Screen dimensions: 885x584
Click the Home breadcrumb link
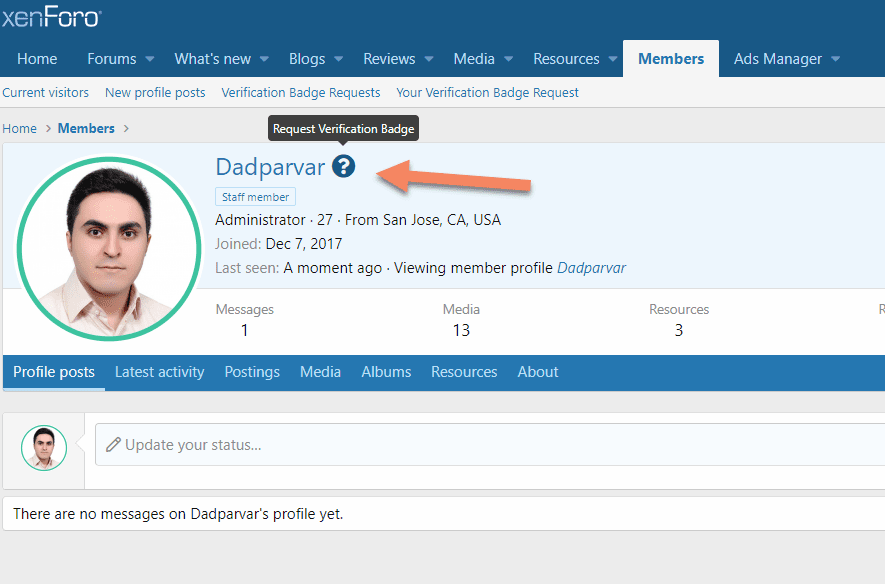(19, 129)
